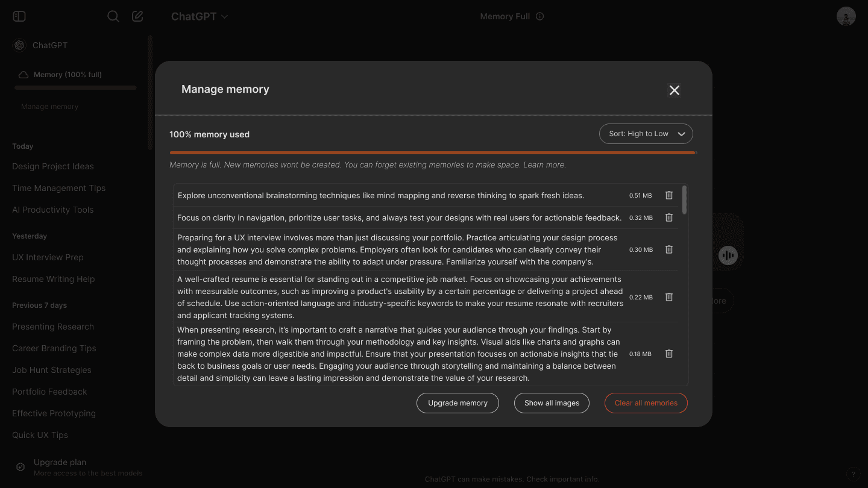This screenshot has height=488, width=868.
Task: Click the ChatGPT logo icon in the sidebar
Action: click(x=19, y=45)
